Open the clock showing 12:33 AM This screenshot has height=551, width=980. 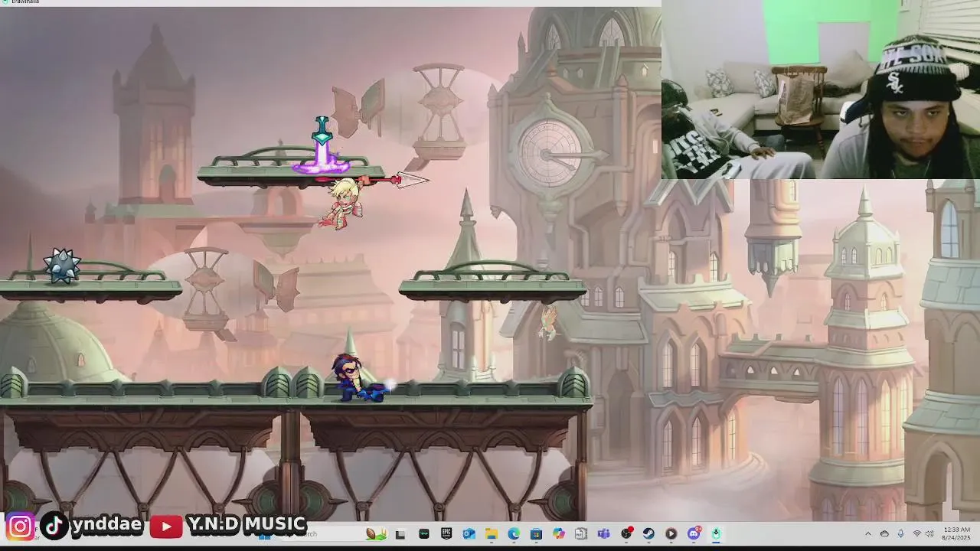point(956,533)
